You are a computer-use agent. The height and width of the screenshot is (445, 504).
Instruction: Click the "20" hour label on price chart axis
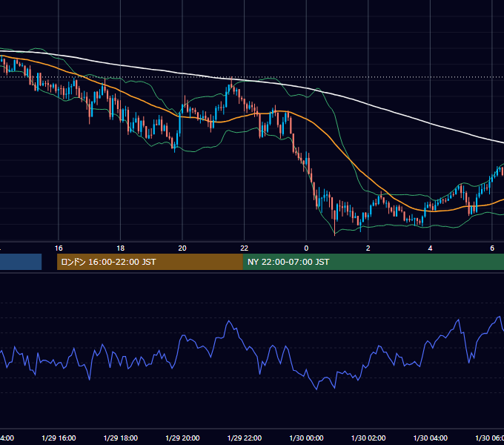182,248
